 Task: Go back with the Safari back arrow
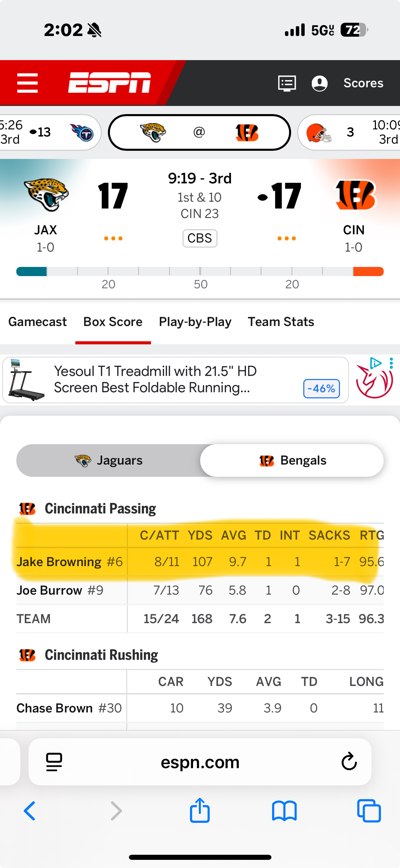tap(30, 811)
